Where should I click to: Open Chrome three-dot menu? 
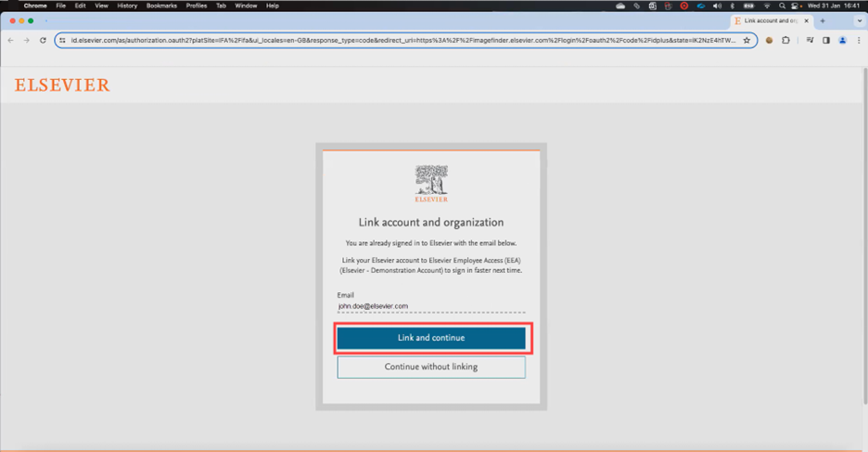coord(859,40)
